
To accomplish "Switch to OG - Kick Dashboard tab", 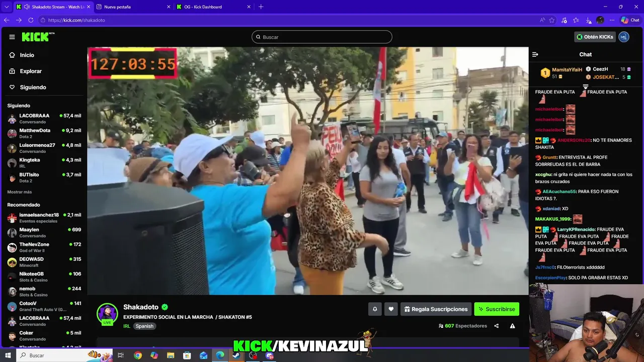I will click(x=214, y=7).
